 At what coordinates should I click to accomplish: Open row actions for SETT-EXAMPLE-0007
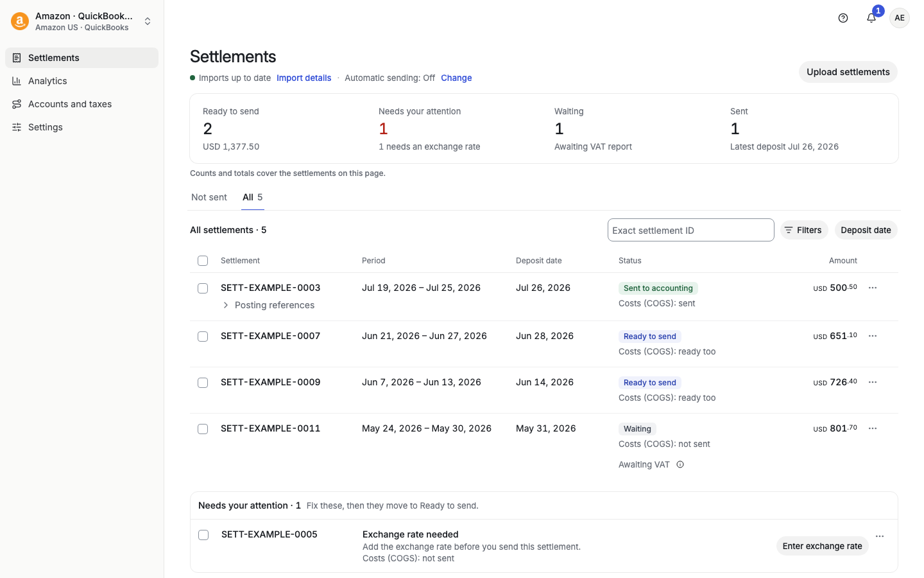873,336
